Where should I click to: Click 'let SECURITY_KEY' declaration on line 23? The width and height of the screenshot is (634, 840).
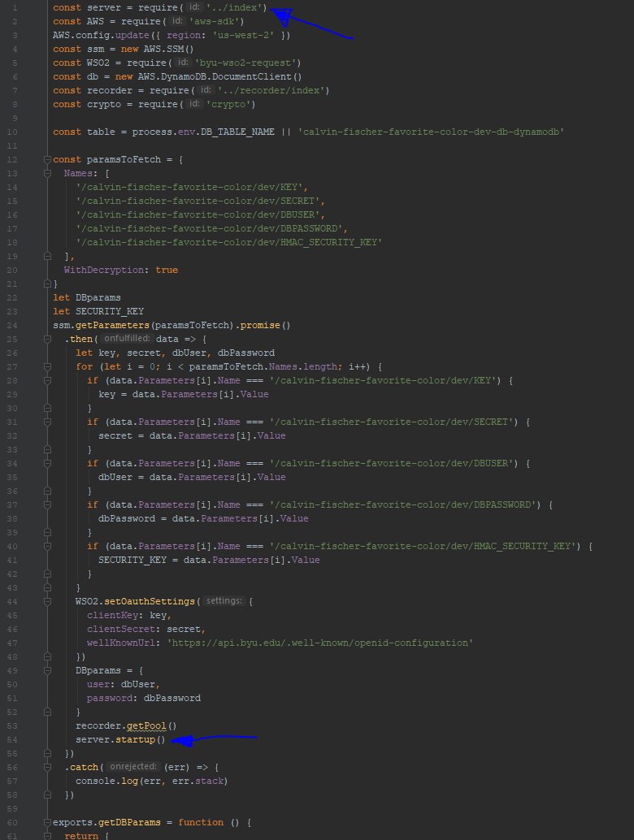[x=98, y=312]
